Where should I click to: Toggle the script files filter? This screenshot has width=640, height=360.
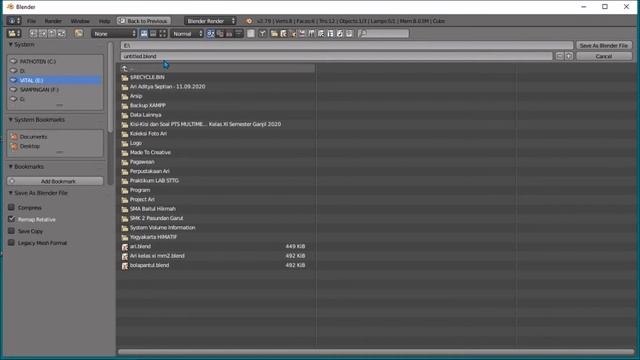pos(321,33)
